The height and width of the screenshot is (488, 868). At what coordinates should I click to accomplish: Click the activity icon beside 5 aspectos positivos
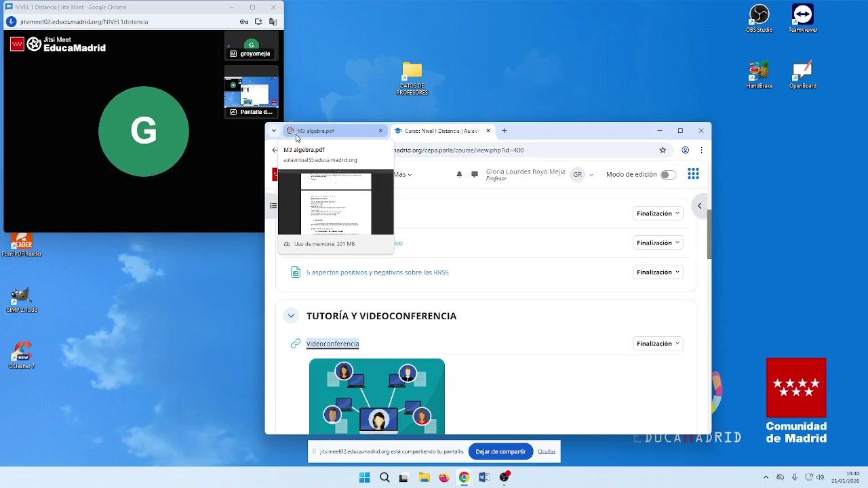(x=296, y=272)
